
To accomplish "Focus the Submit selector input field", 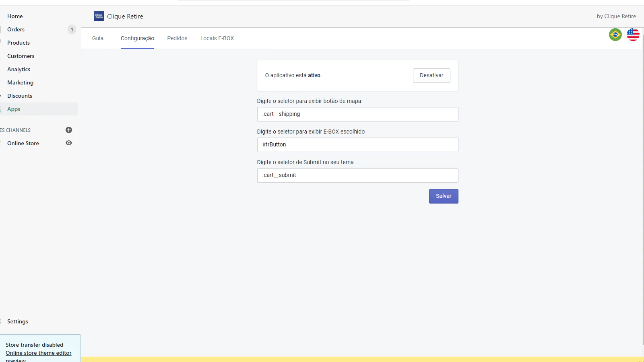I will click(x=357, y=175).
